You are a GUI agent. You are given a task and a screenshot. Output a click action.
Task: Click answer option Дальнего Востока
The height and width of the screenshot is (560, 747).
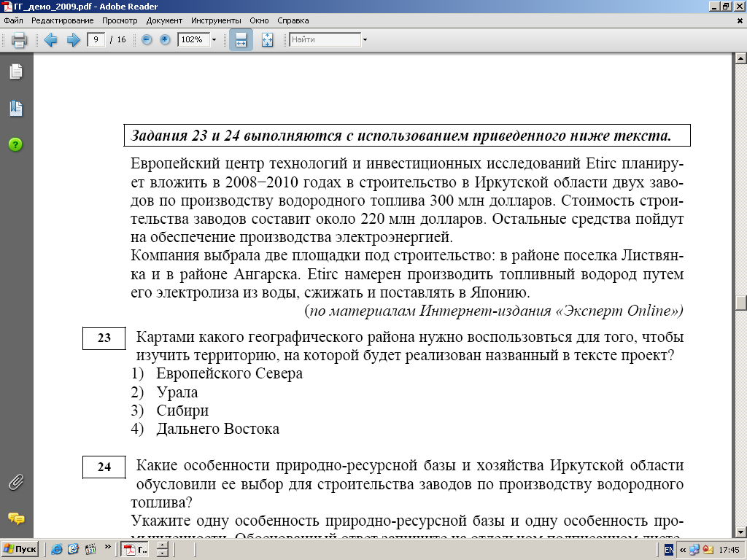(217, 429)
